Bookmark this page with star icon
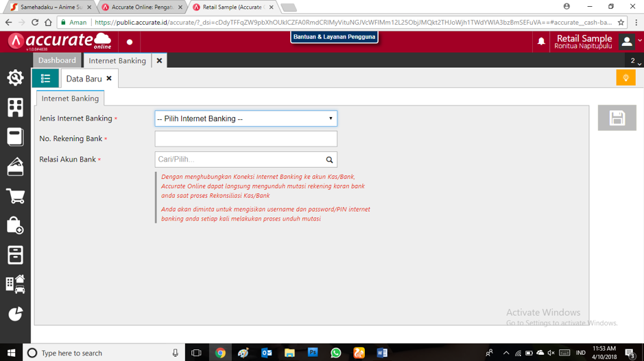 click(621, 22)
